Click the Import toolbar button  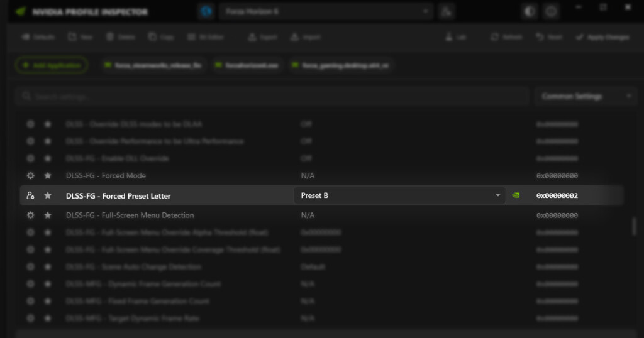coord(306,37)
